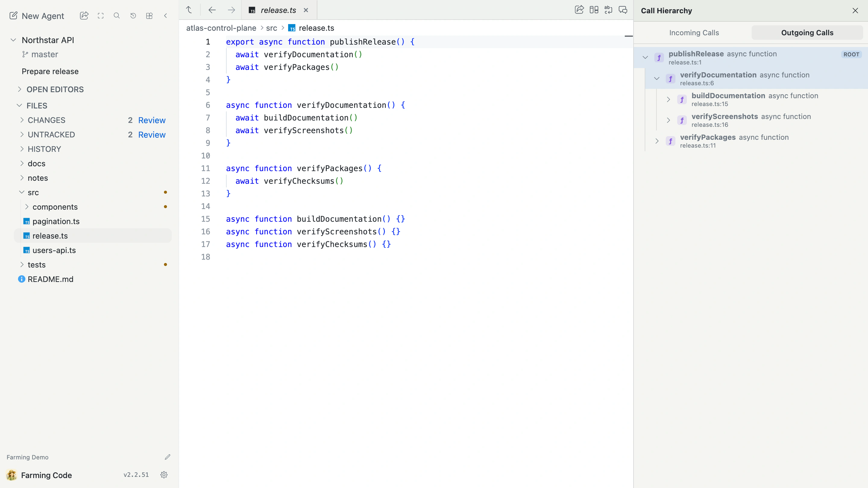Click the New Agent compose icon
Image resolution: width=868 pixels, height=488 pixels.
14,15
